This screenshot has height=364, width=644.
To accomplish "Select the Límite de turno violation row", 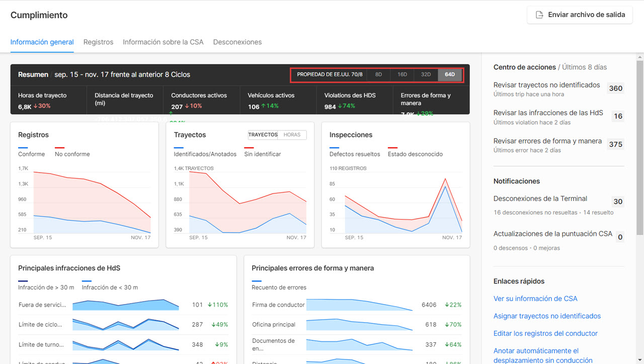I will pyautogui.click(x=123, y=344).
